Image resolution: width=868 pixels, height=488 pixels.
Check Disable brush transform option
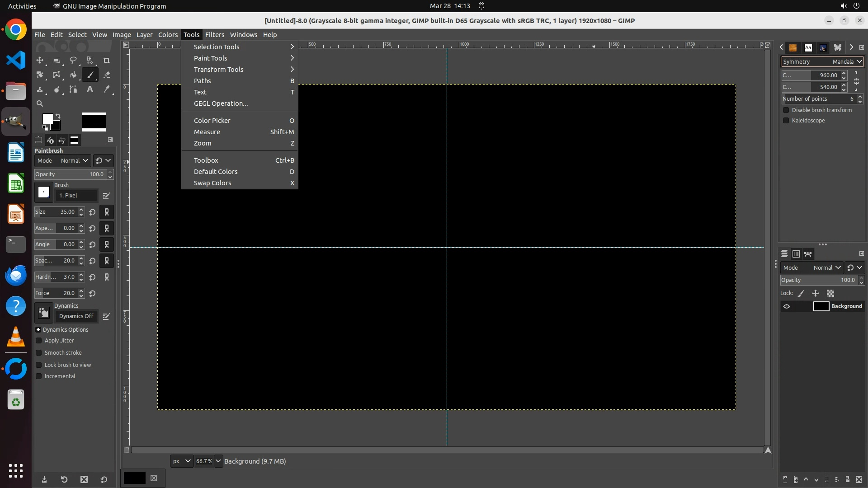tap(786, 110)
